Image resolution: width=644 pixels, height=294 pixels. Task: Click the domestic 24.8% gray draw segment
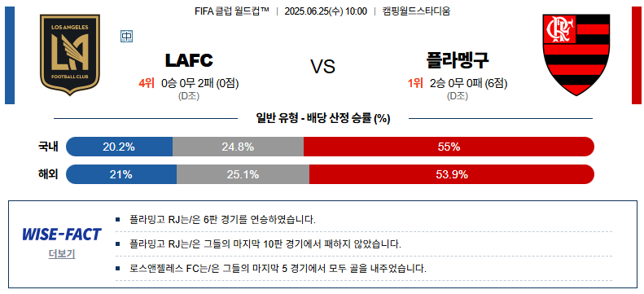238,147
